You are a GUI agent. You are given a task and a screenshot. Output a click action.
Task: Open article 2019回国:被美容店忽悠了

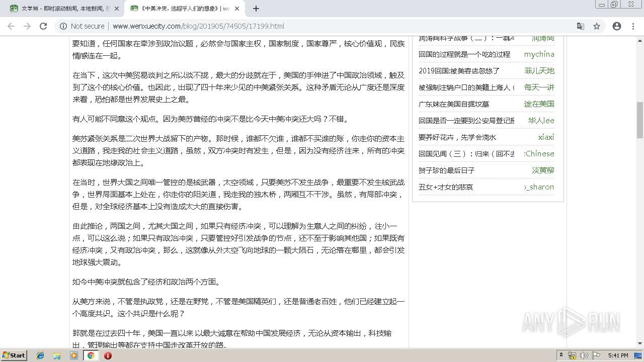(x=459, y=71)
